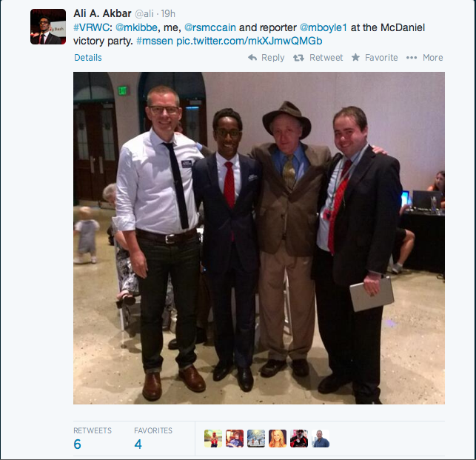Viewport: 476px width, 460px height.
Task: Open the first retweeter avatar
Action: point(213,439)
